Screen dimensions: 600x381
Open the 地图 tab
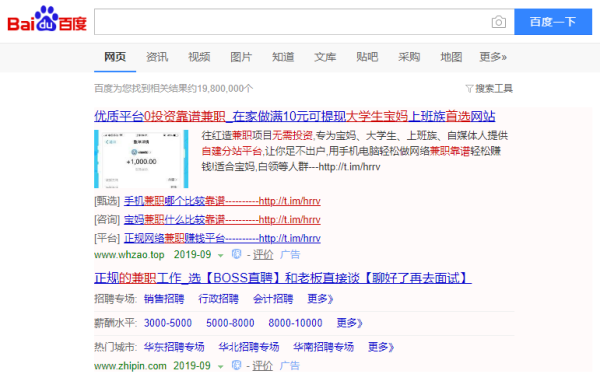click(x=451, y=57)
